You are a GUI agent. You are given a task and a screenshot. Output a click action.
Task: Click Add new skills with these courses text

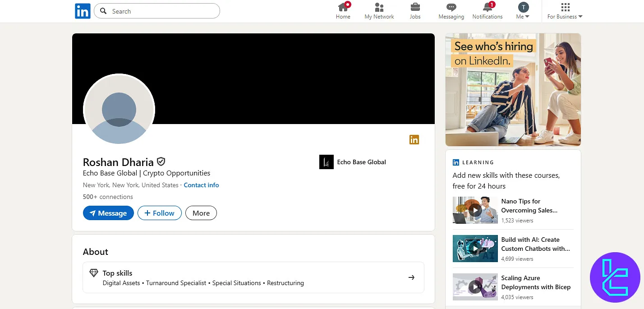[506, 180]
